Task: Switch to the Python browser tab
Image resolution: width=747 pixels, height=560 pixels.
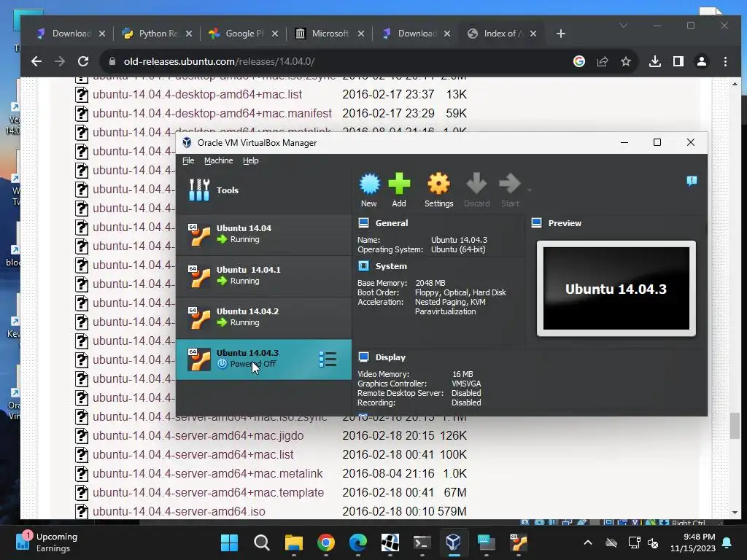Action: point(157,34)
